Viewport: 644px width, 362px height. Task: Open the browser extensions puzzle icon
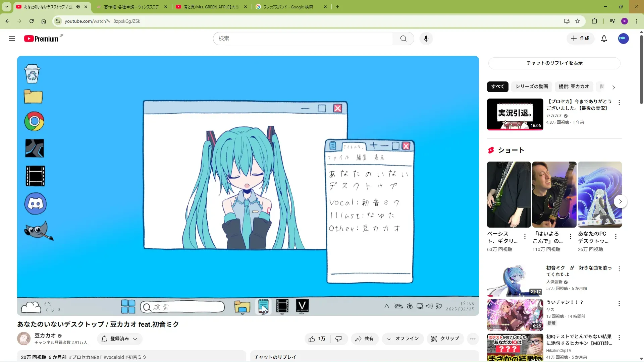[x=594, y=21]
